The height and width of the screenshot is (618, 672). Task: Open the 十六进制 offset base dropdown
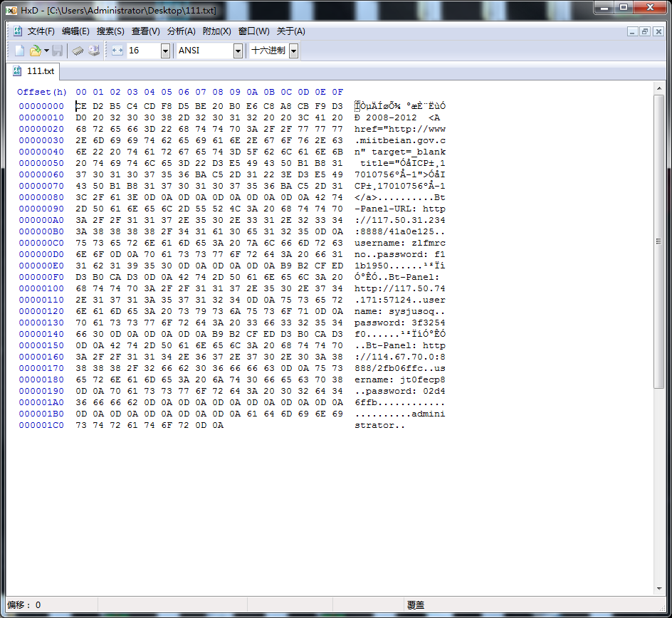293,51
